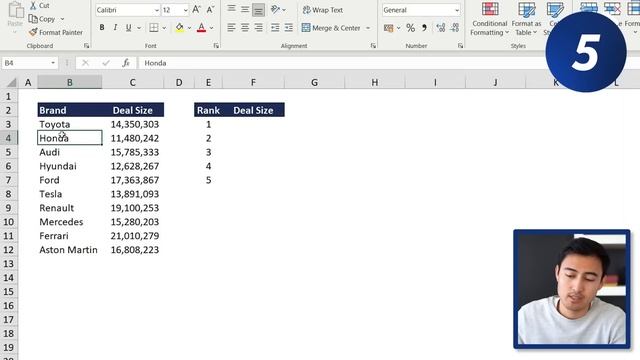Viewport: 640px width, 360px height.
Task: Open the Merge & Center dropdown arrow
Action: coord(368,28)
